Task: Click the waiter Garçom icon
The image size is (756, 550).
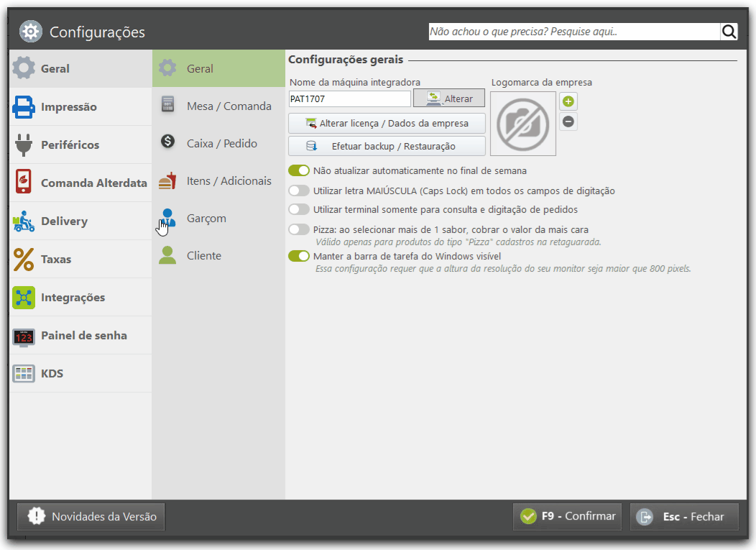Action: coord(167,218)
